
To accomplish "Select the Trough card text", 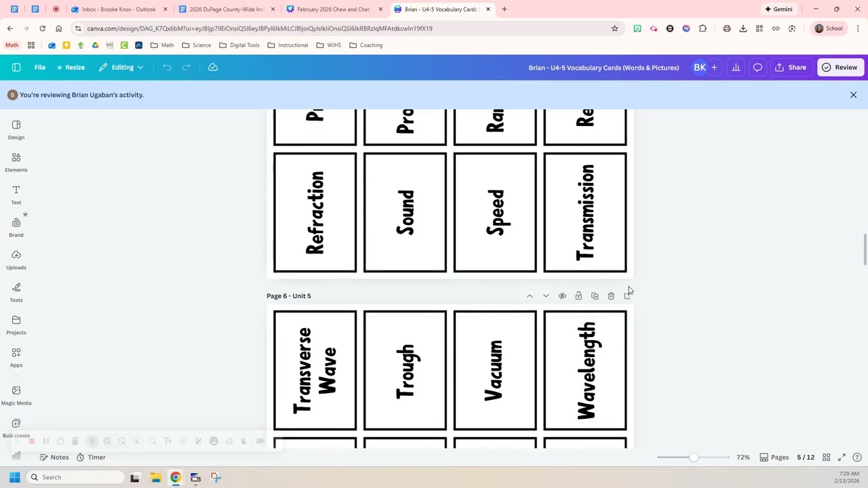I will click(406, 371).
